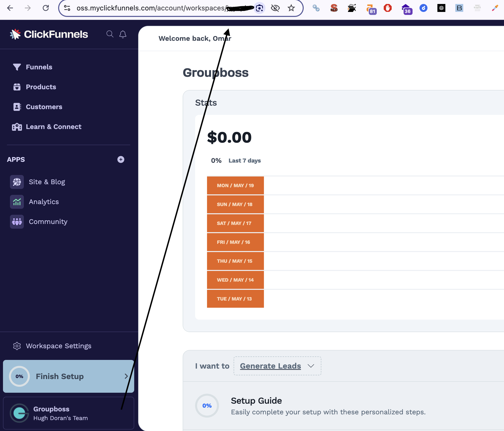
Task: Click the Finish Setup 0% progress ring
Action: pos(19,376)
